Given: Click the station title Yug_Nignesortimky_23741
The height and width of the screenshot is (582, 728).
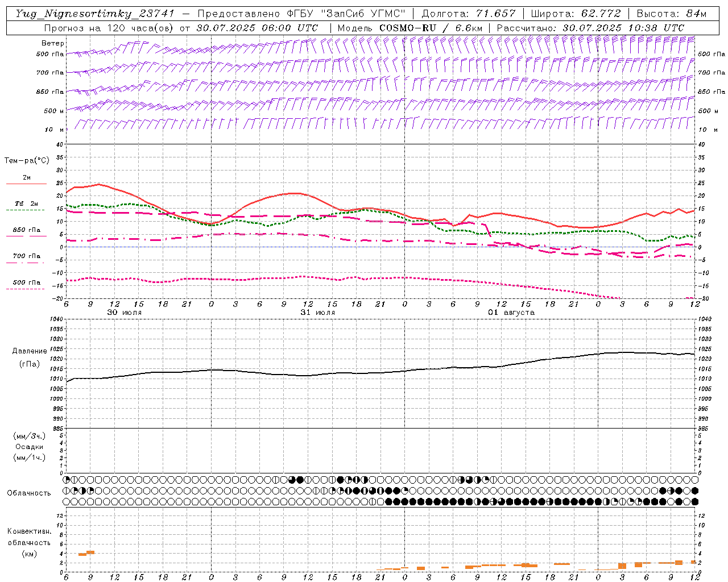Looking at the screenshot, I should pos(96,14).
